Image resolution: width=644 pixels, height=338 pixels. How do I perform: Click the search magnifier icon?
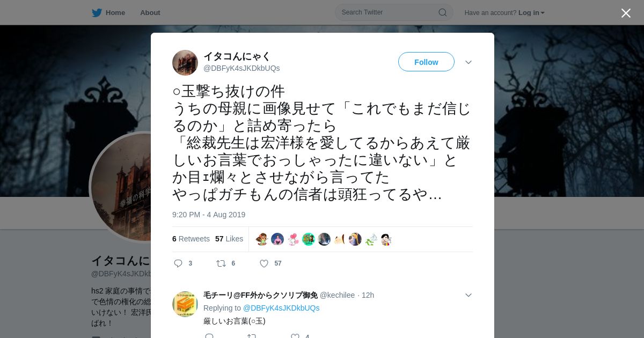click(443, 12)
